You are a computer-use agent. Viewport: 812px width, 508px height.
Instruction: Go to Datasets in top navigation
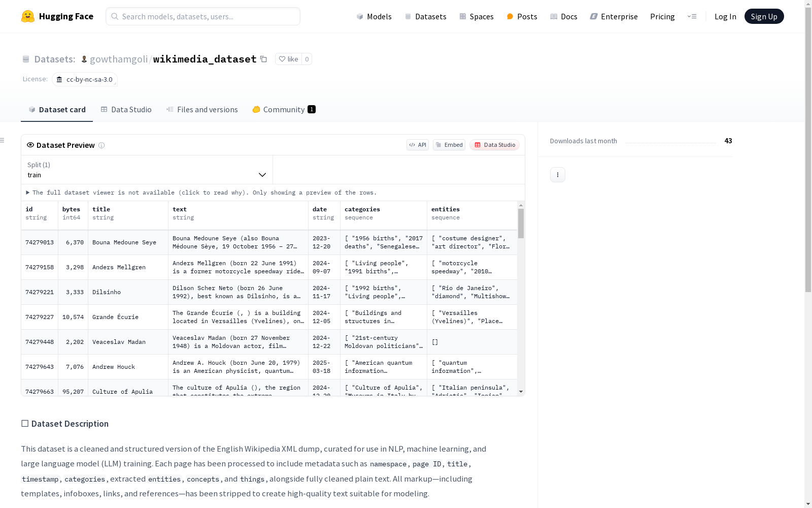425,16
